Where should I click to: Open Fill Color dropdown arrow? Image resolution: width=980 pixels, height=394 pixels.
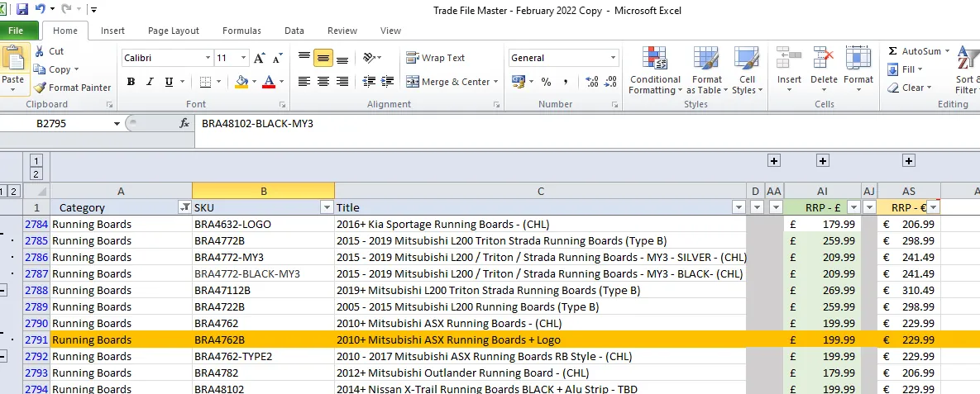254,82
